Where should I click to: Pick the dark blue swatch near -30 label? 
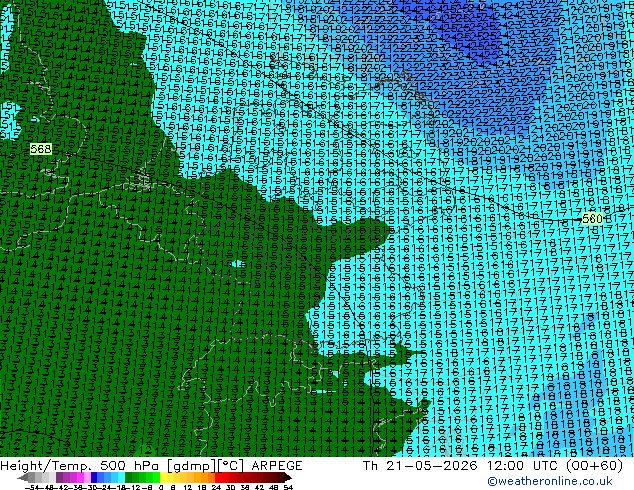click(94, 478)
